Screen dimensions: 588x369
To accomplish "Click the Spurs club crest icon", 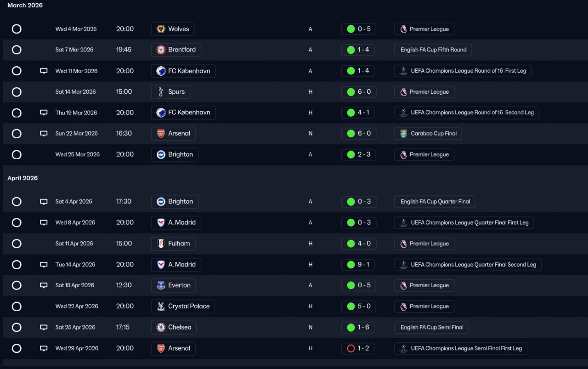I will click(161, 92).
